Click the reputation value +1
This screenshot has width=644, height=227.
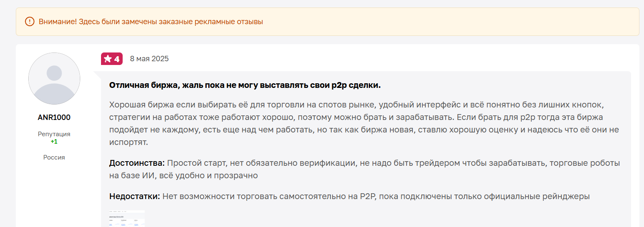pyautogui.click(x=54, y=142)
